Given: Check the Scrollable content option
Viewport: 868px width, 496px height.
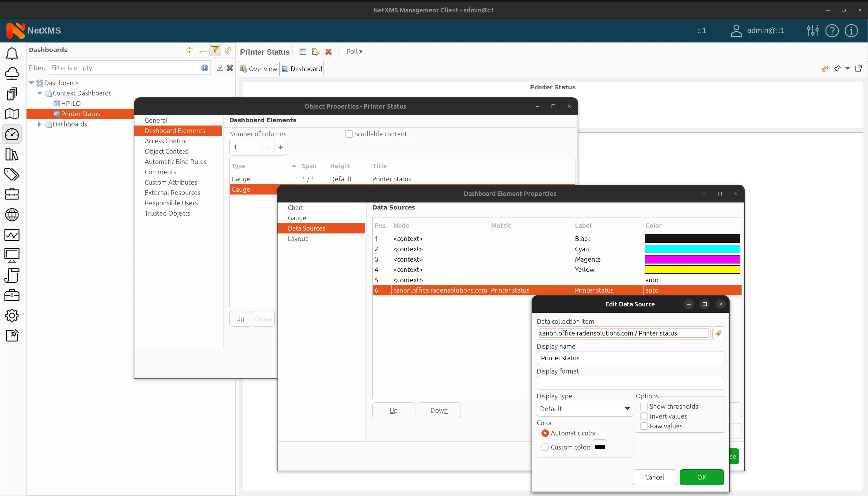Looking at the screenshot, I should coord(349,134).
